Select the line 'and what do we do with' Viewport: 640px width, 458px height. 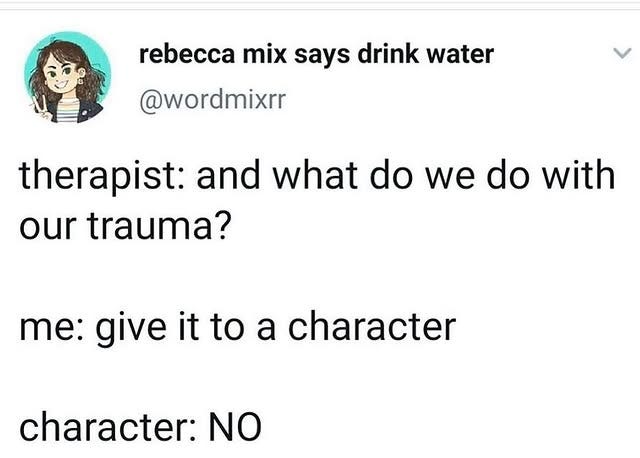pyautogui.click(x=406, y=176)
